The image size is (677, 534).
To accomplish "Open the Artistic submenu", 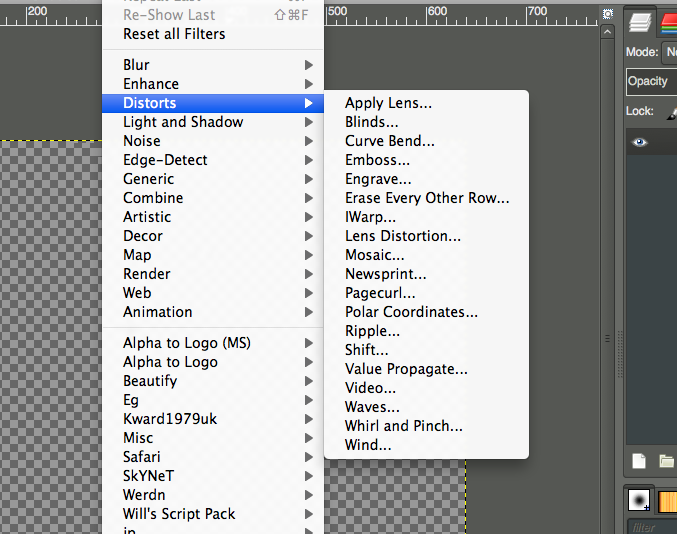I will (213, 217).
